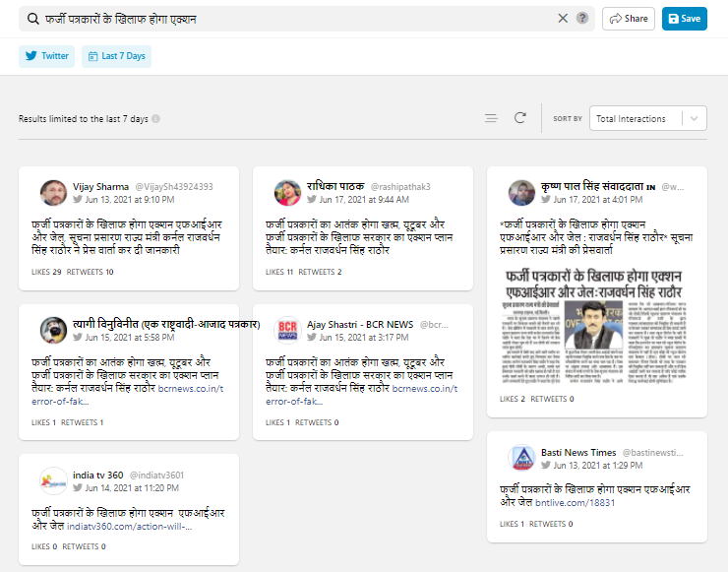Click the Share button
This screenshot has height=572, width=728.
pyautogui.click(x=629, y=19)
